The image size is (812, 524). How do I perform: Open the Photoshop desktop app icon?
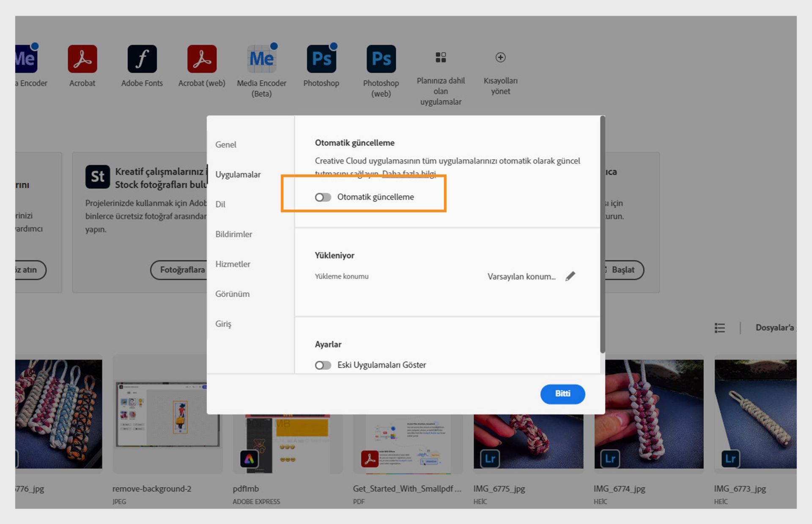click(x=321, y=59)
